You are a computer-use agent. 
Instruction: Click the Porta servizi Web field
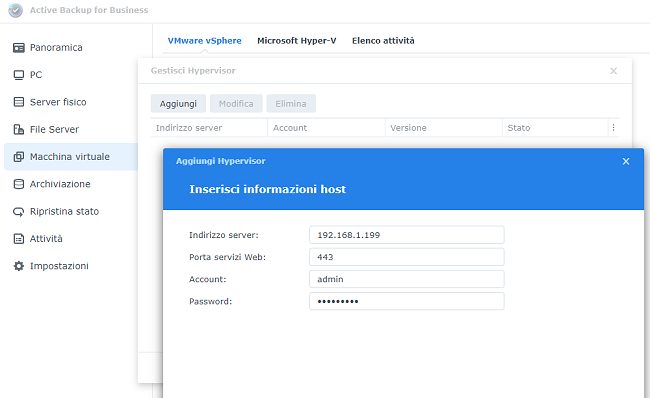407,257
